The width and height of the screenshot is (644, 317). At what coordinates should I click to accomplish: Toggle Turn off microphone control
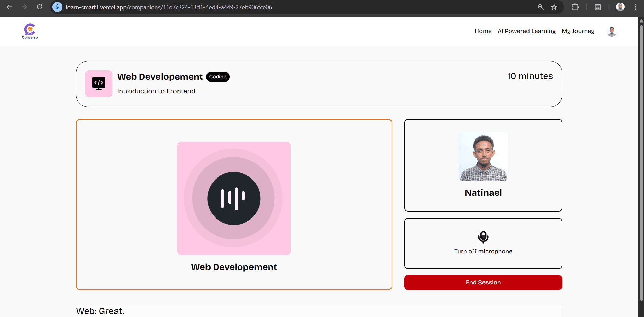483,243
